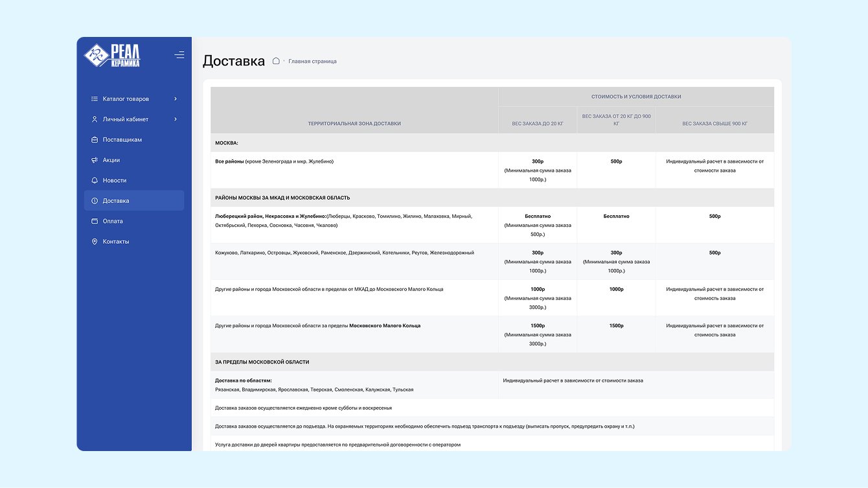Open the Оплата page
Viewport: 868px width, 488px height.
click(134, 221)
